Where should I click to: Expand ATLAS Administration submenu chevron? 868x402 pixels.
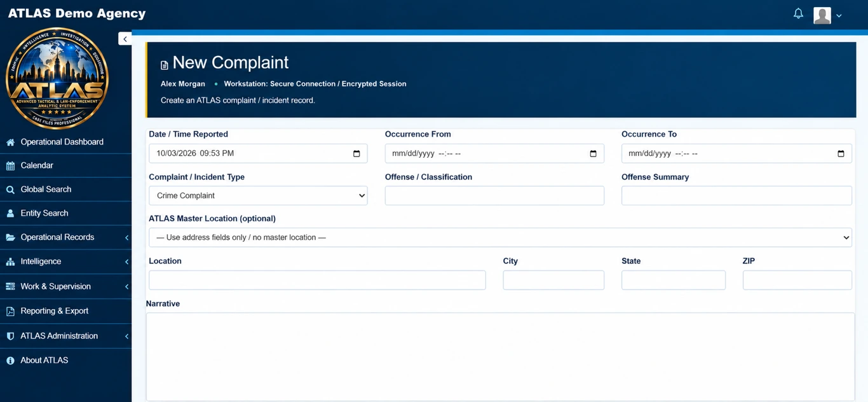click(126, 336)
